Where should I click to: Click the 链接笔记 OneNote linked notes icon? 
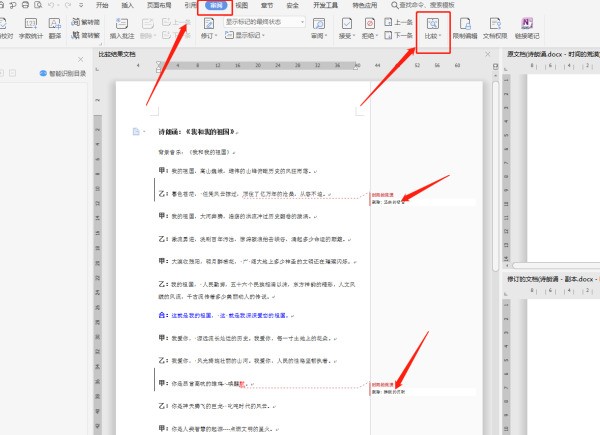tap(527, 24)
